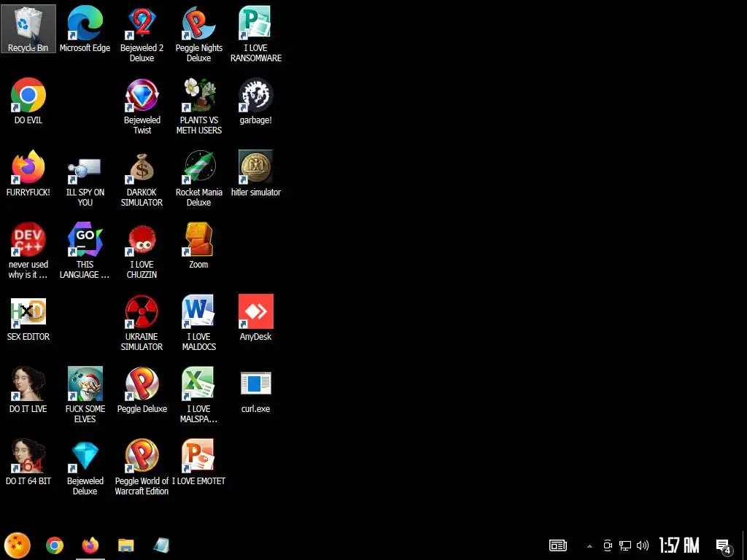Select the DO IT 64 BIT shortcut
The image size is (747, 560).
point(28,462)
